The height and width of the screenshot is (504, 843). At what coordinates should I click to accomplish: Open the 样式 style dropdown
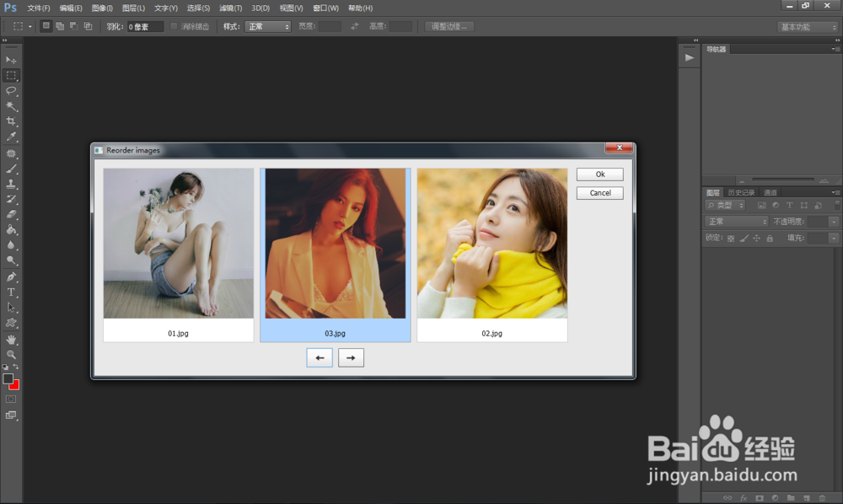(x=268, y=26)
